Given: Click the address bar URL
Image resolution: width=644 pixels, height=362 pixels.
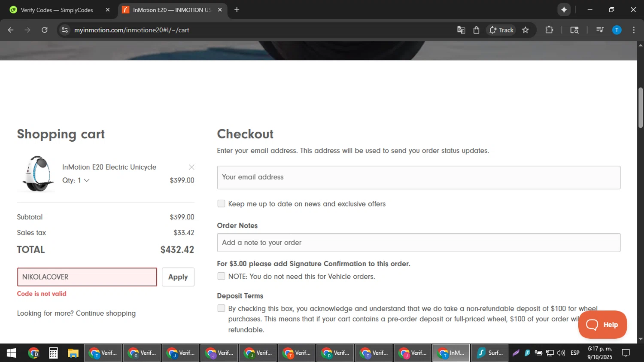Looking at the screenshot, I should (x=131, y=30).
